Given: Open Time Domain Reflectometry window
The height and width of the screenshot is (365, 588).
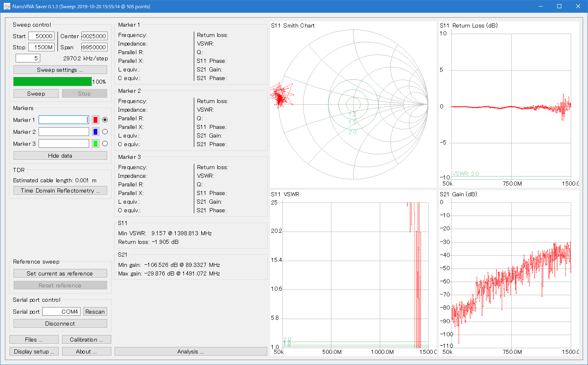Looking at the screenshot, I should pyautogui.click(x=60, y=191).
